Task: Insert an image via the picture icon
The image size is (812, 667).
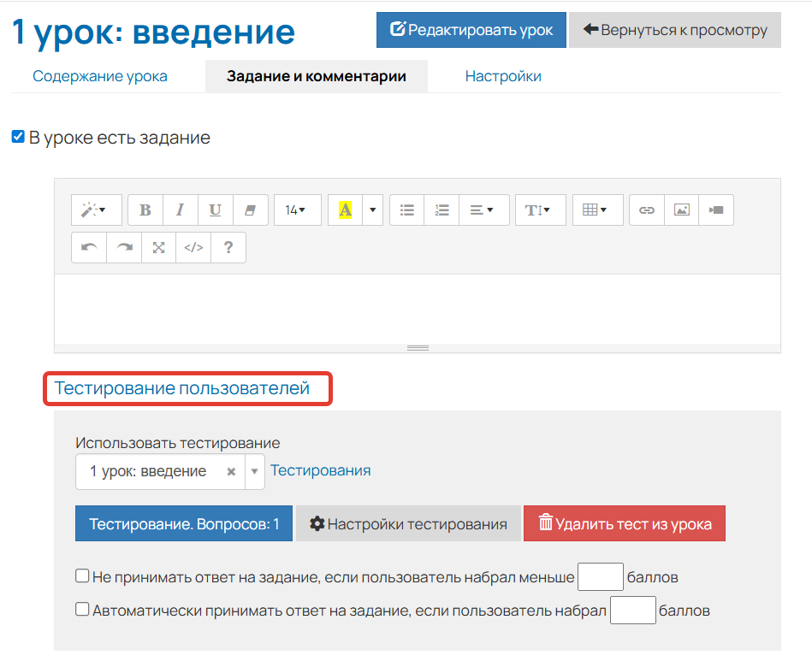Action: 681,210
